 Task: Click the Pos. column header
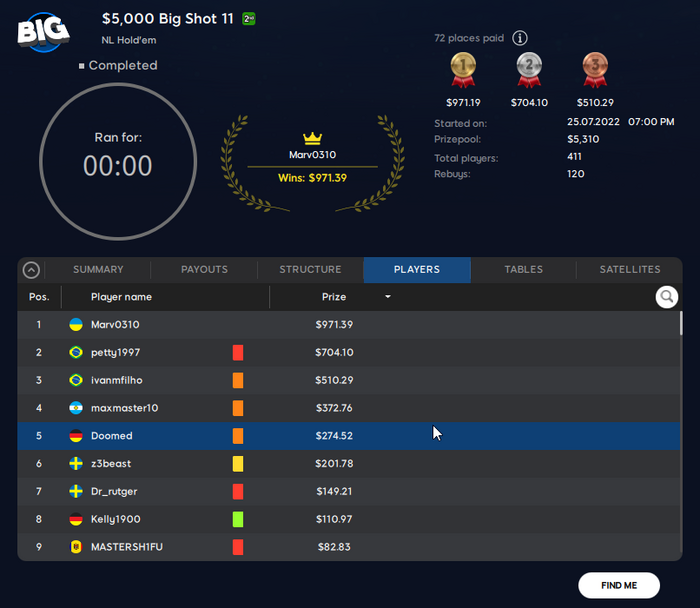[x=39, y=297]
